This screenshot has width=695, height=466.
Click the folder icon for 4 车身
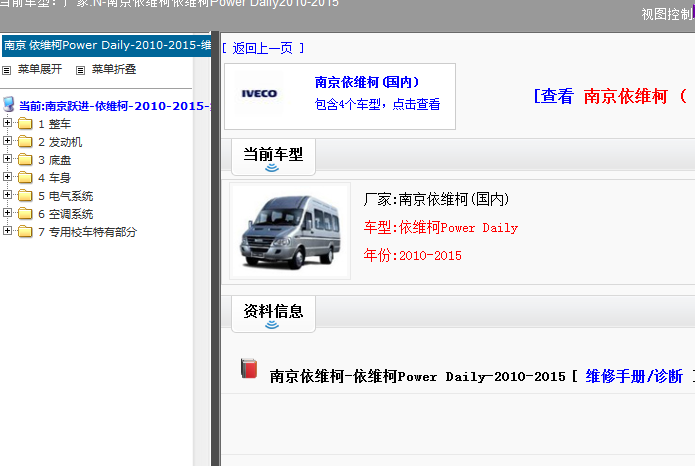point(25,178)
